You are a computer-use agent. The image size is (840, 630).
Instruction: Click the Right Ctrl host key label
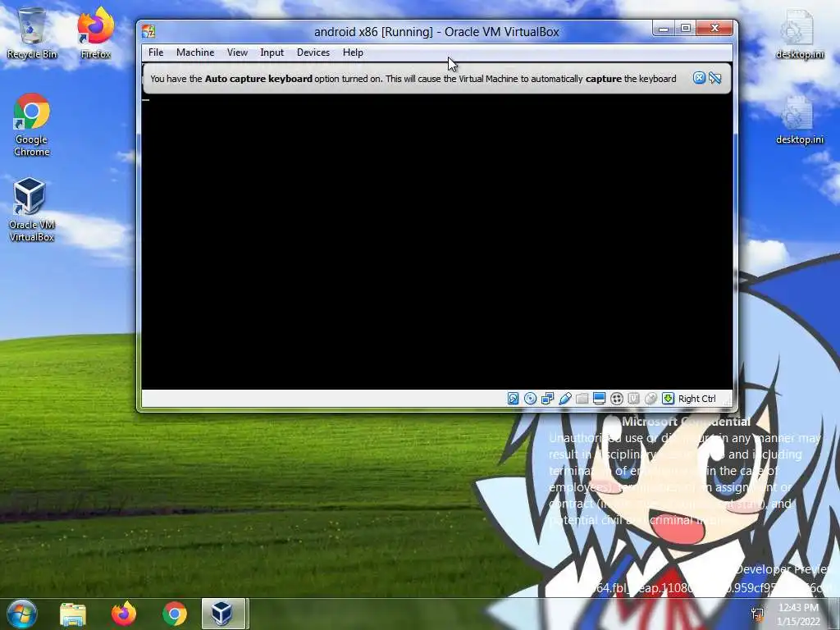click(696, 399)
